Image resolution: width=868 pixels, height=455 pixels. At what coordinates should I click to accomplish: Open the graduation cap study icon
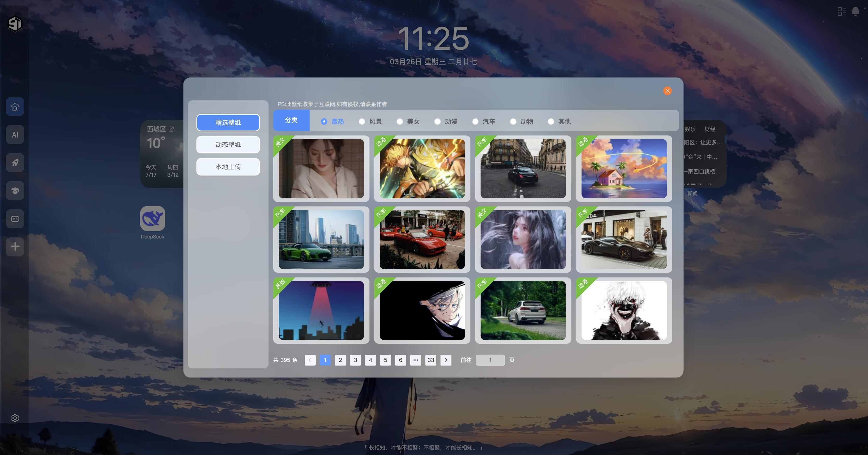(x=15, y=191)
